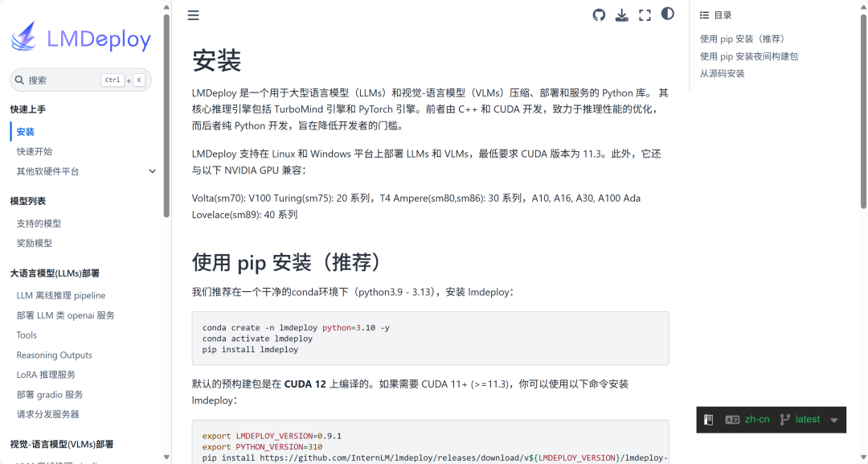Click the 模型列表 section caption

[x=27, y=201]
